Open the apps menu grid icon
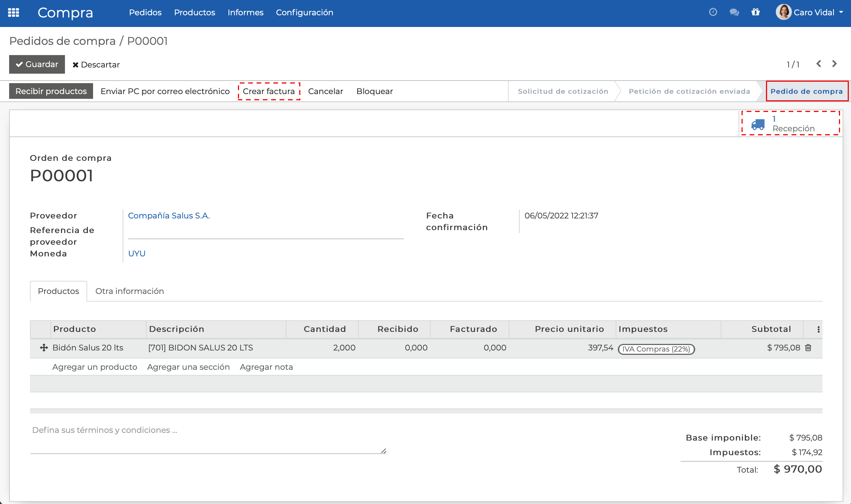This screenshot has width=851, height=504. (14, 12)
